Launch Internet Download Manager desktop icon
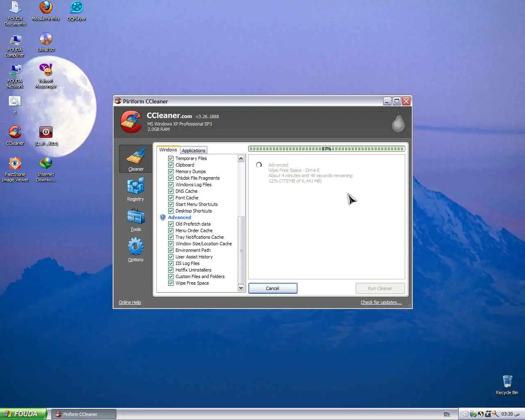The image size is (525, 420). pyautogui.click(x=46, y=169)
